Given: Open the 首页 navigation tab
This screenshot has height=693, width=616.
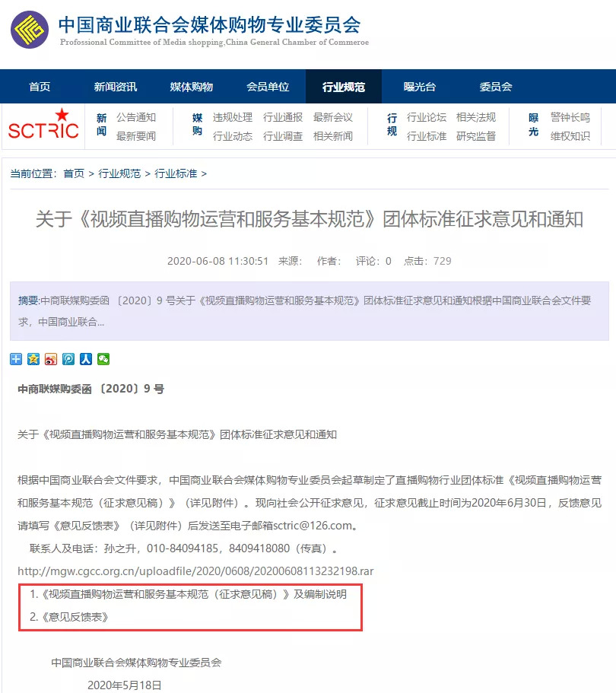Looking at the screenshot, I should point(40,87).
